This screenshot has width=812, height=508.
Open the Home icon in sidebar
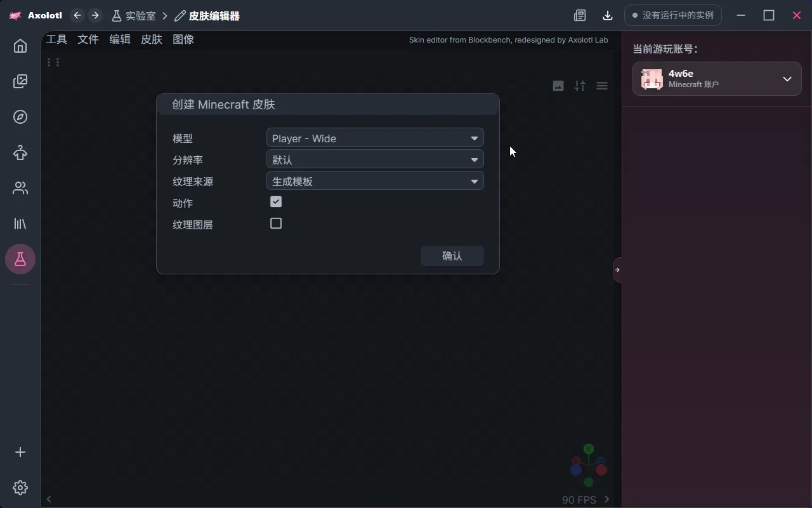pos(20,46)
